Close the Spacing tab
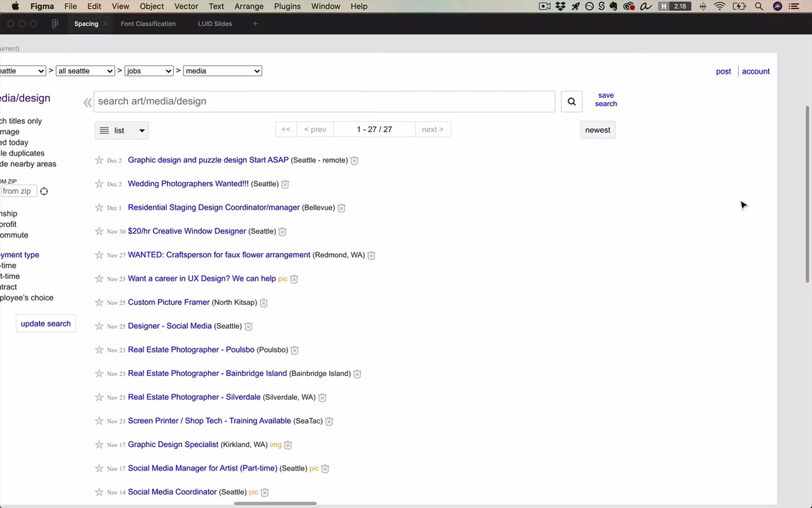 click(x=105, y=23)
